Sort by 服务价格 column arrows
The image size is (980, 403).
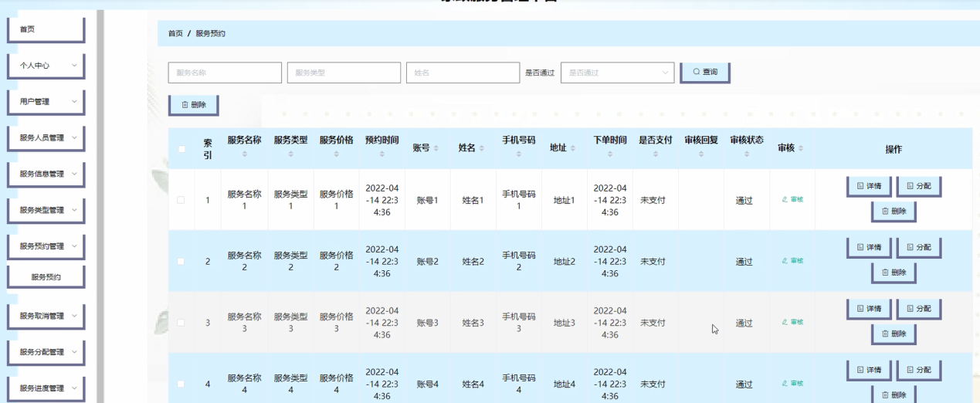[x=337, y=155]
